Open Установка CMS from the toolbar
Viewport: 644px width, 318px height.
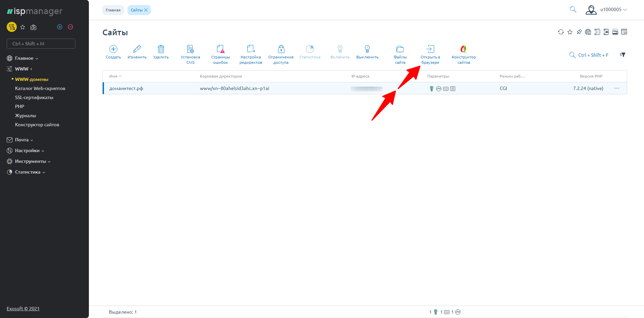pos(190,49)
